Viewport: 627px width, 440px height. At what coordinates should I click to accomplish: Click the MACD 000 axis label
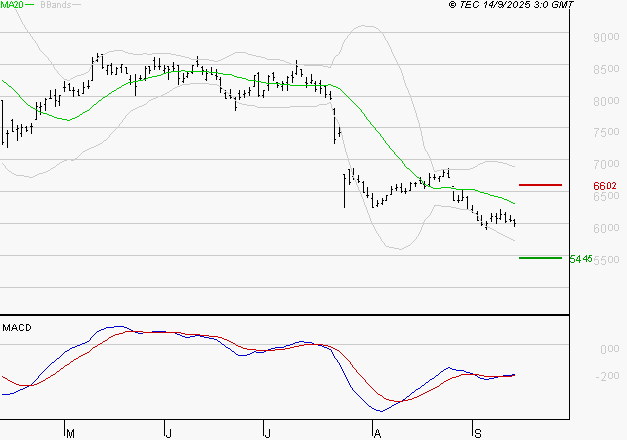click(x=609, y=349)
